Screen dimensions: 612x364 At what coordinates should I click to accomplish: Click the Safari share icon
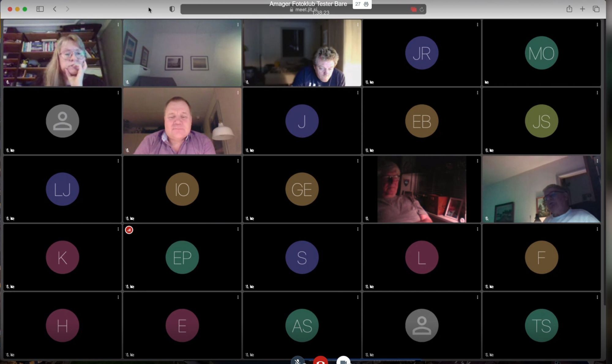(x=569, y=9)
